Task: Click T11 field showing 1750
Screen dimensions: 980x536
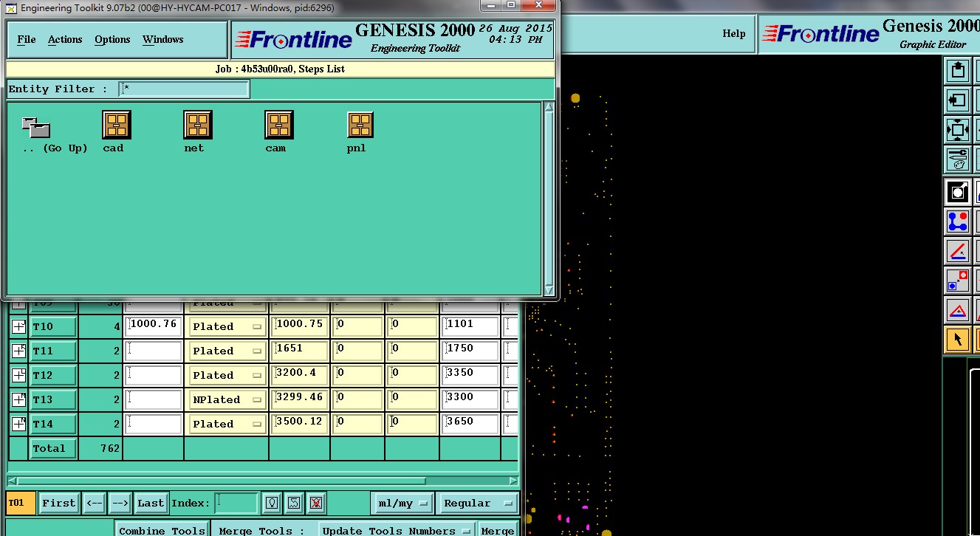Action: click(470, 351)
